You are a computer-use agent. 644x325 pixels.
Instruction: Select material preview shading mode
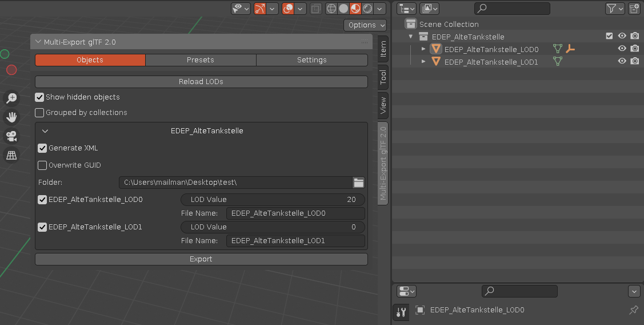[x=355, y=8]
